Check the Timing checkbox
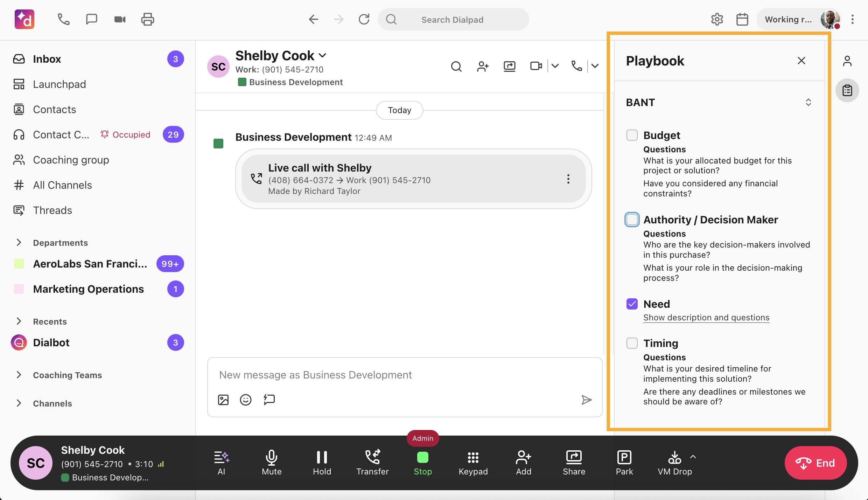Viewport: 868px width, 500px height. pos(632,343)
